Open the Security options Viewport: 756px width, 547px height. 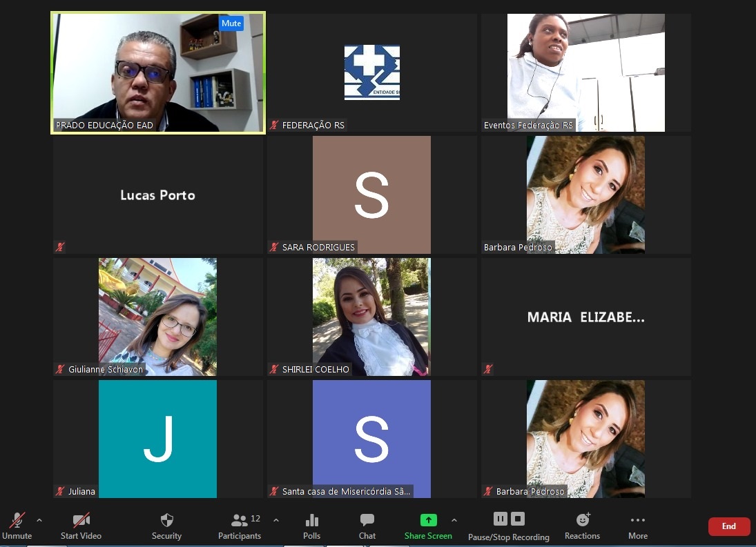click(166, 526)
